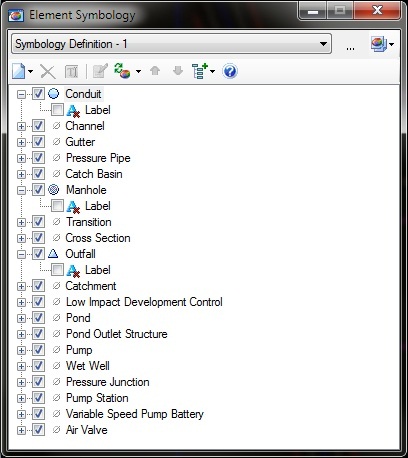Click the Shift Up arrow icon

click(155, 70)
